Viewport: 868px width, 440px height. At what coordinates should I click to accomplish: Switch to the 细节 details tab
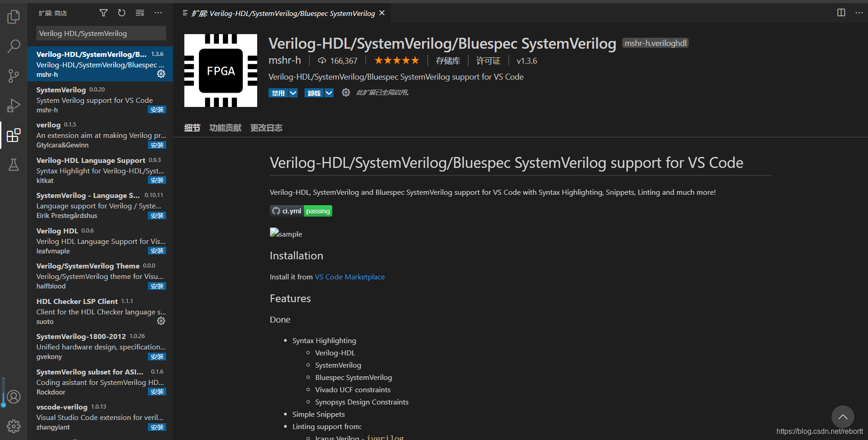pyautogui.click(x=192, y=128)
